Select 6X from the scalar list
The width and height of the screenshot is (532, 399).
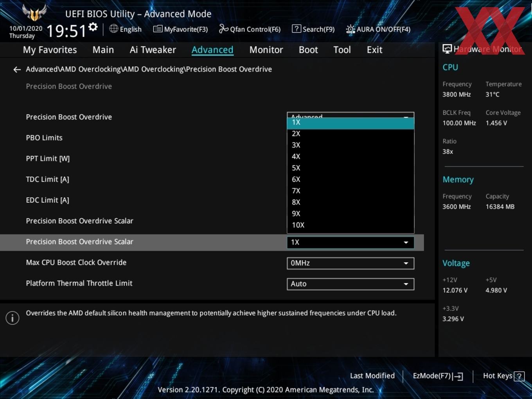pos(350,180)
